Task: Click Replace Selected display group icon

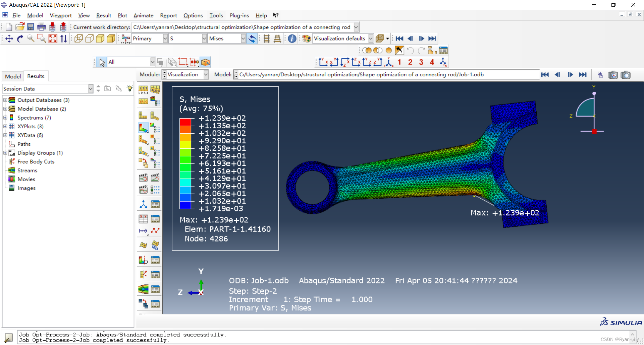Action: tap(367, 50)
